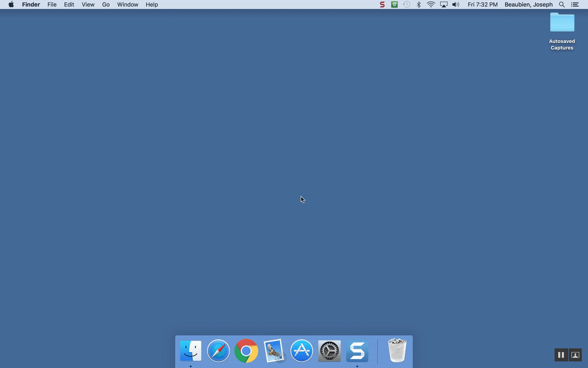Open the AirPlay display menu

pyautogui.click(x=443, y=4)
